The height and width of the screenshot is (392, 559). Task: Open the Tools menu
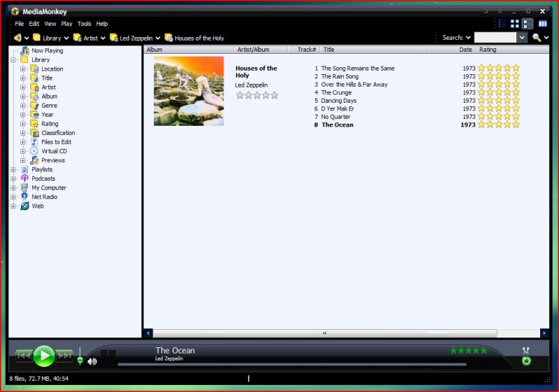[85, 24]
